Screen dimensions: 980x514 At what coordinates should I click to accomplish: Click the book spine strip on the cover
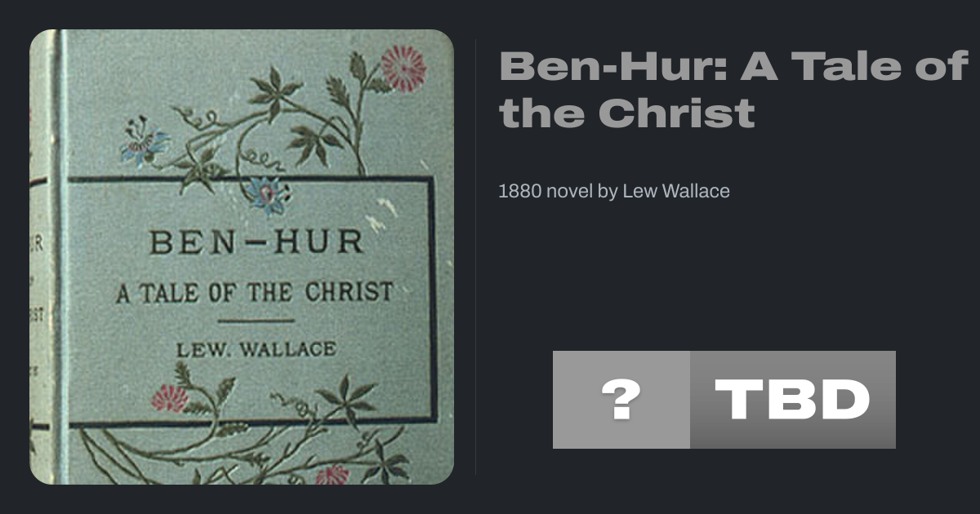(47, 257)
